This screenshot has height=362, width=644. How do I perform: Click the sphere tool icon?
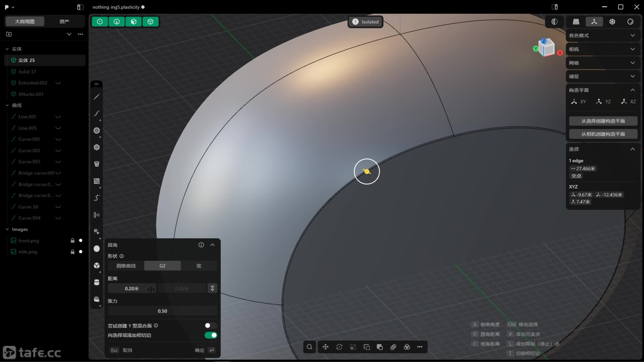[97, 249]
